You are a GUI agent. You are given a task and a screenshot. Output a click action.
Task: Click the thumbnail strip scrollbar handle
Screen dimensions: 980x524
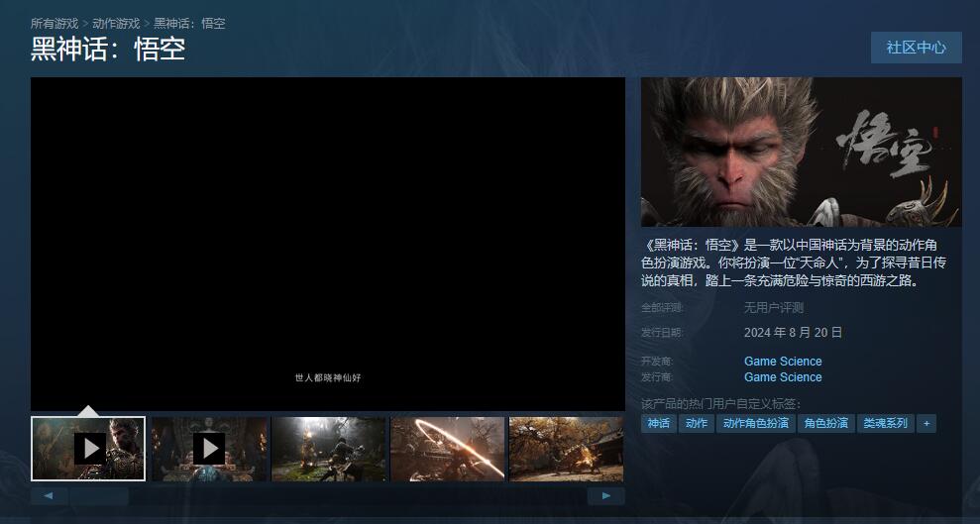click(x=99, y=496)
